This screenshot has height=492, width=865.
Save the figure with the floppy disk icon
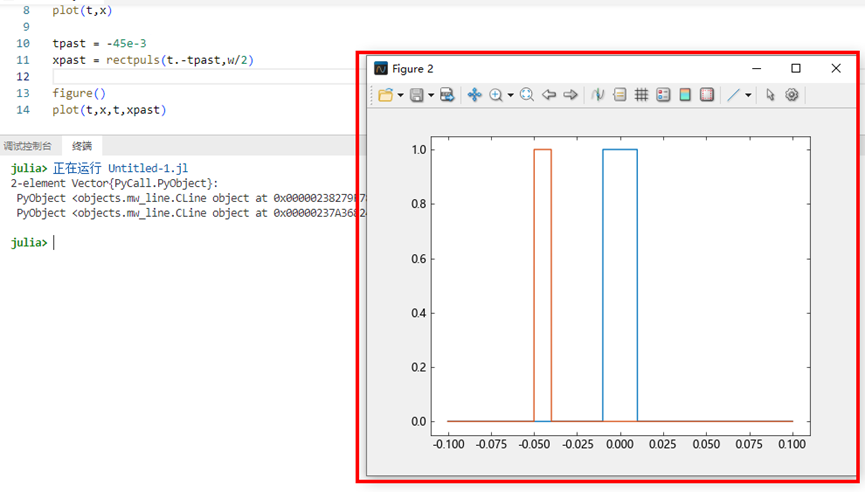pos(417,95)
